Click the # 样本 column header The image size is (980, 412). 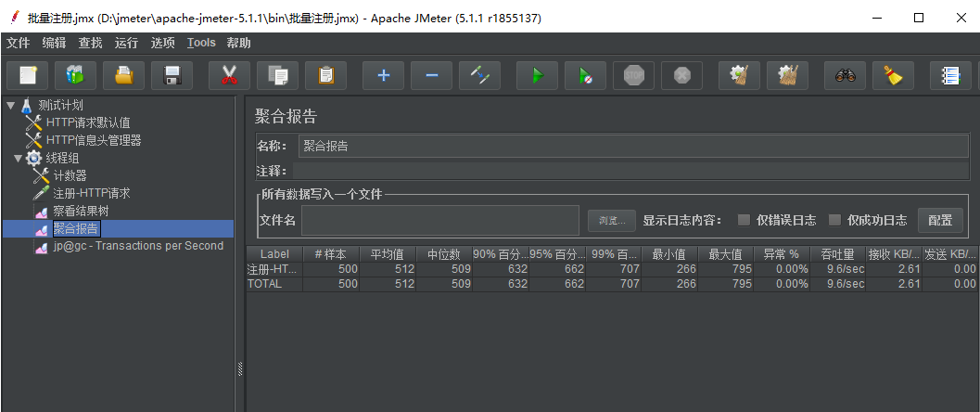[331, 254]
